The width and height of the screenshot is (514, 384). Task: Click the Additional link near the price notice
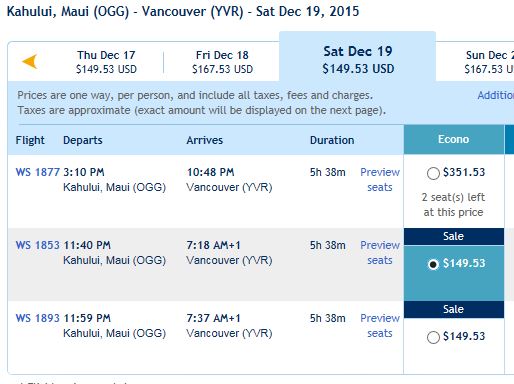click(496, 95)
